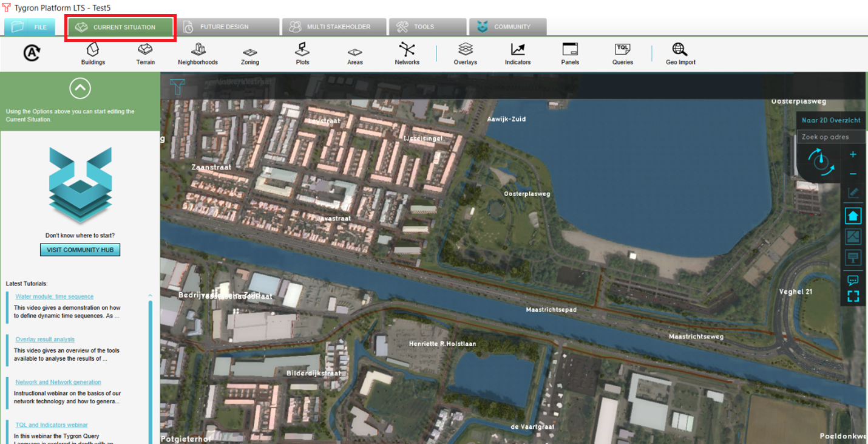Open the Multi Stakeholder tab

tap(334, 27)
